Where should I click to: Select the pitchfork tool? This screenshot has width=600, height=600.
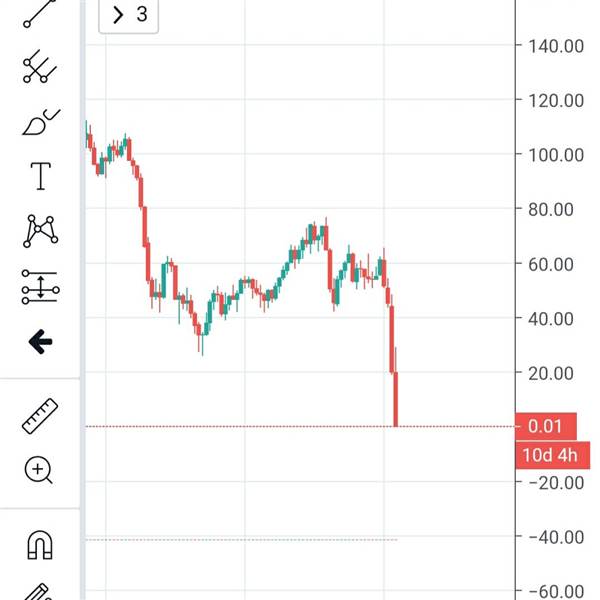pyautogui.click(x=40, y=67)
